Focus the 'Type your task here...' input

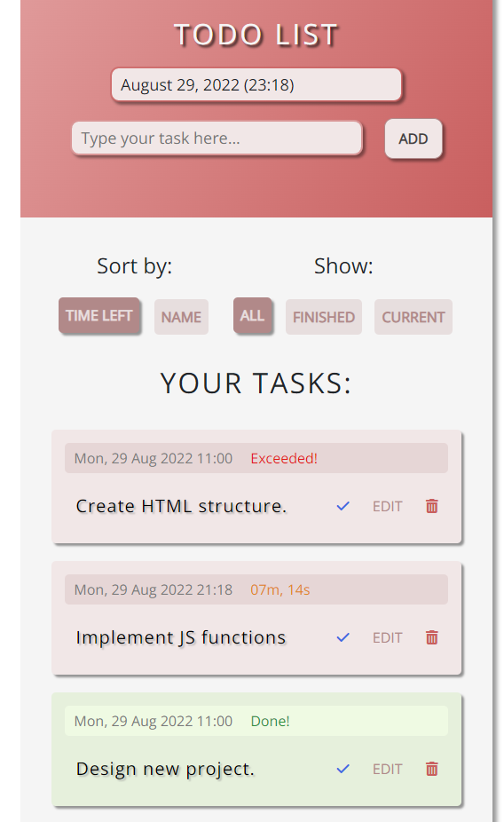click(217, 138)
